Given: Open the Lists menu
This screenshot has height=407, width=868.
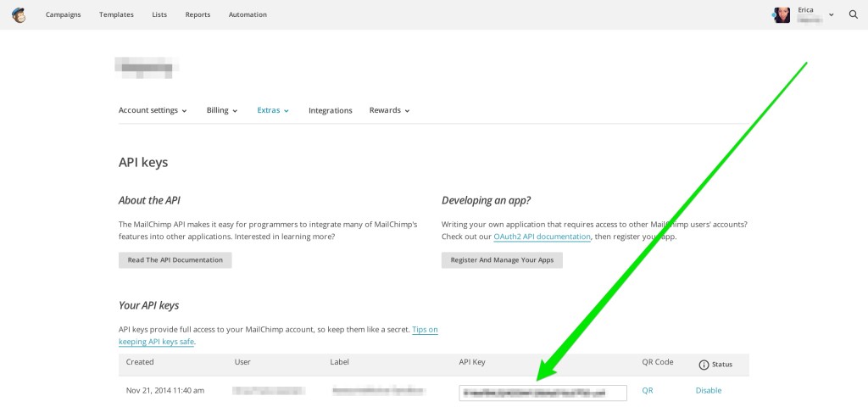Looking at the screenshot, I should pyautogui.click(x=159, y=15).
